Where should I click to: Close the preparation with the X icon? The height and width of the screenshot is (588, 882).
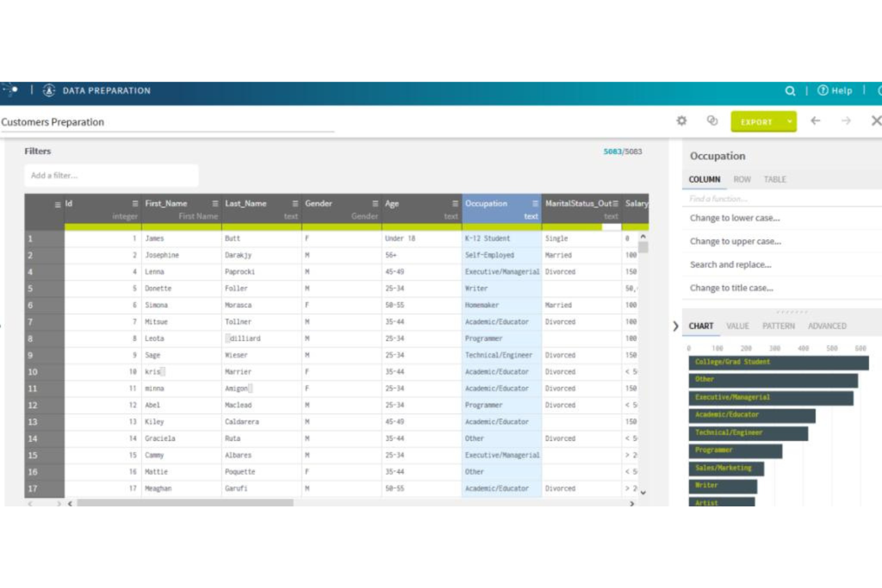(876, 121)
